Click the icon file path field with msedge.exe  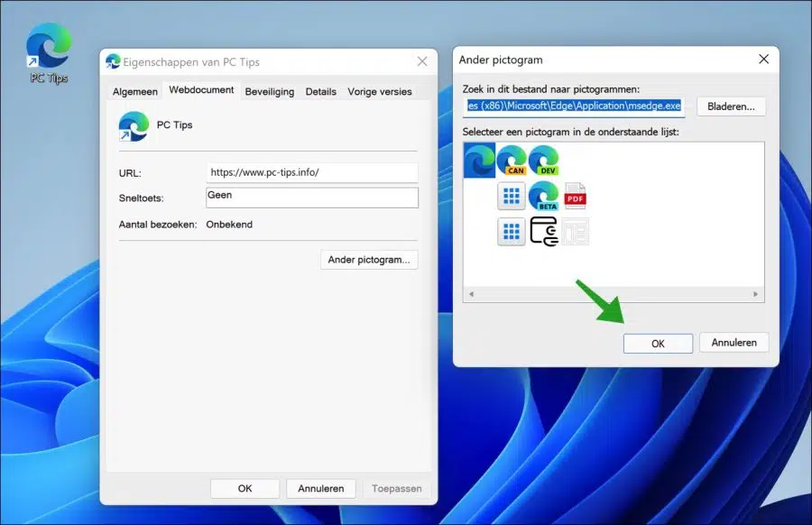click(574, 106)
